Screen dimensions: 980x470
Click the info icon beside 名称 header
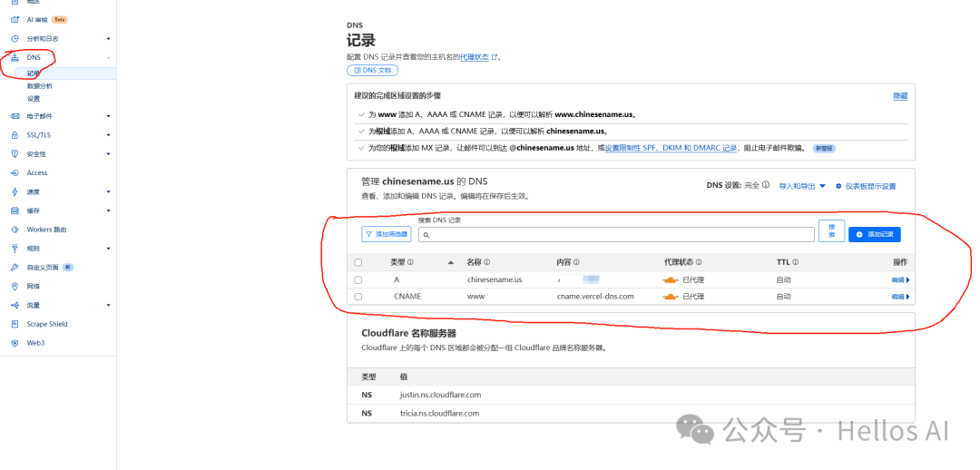487,262
